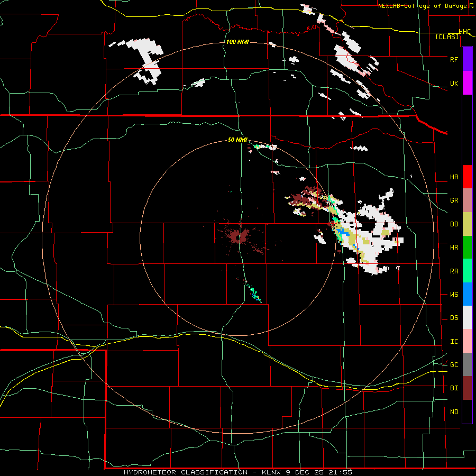Click the BI legend label

point(454,388)
